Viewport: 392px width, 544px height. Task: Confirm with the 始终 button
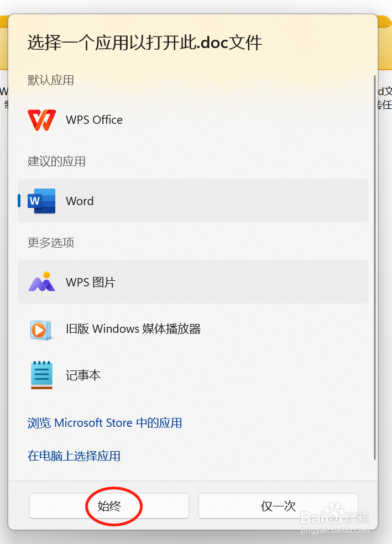[x=109, y=506]
